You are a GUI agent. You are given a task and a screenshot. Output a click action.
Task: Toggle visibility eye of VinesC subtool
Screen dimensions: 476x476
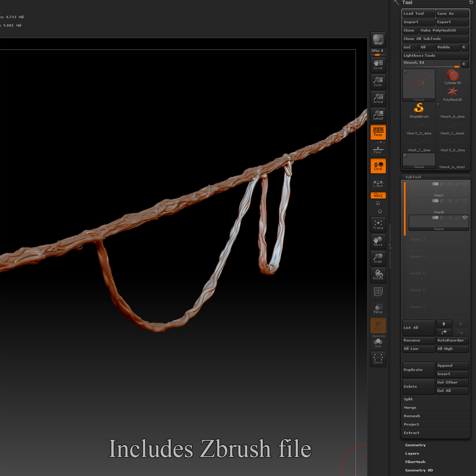point(464,184)
